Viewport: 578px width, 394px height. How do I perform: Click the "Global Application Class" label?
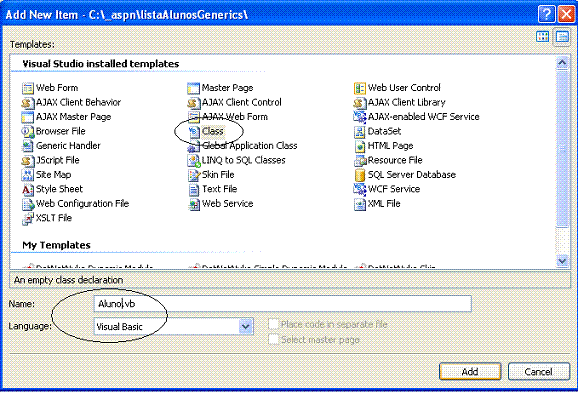coord(250,146)
